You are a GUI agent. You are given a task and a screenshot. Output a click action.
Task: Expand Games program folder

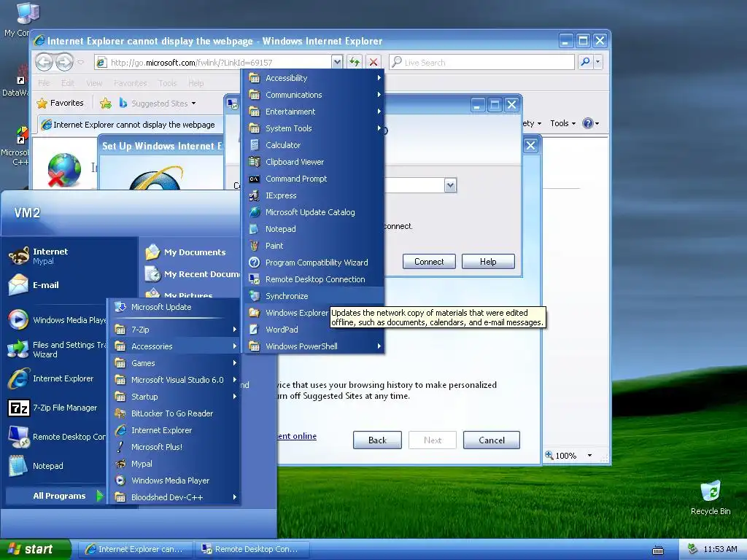click(x=174, y=363)
